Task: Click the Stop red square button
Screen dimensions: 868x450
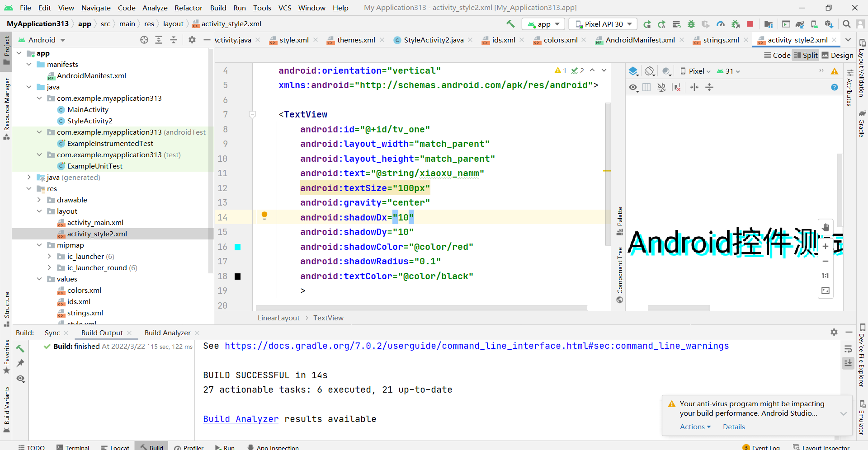Action: pos(750,24)
